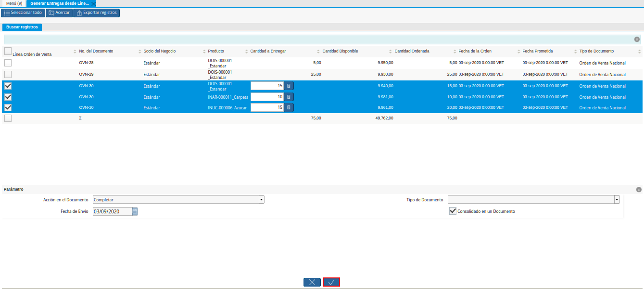644x289 pixels.
Task: Close the Generar Entregas tab
Action: (93, 3)
